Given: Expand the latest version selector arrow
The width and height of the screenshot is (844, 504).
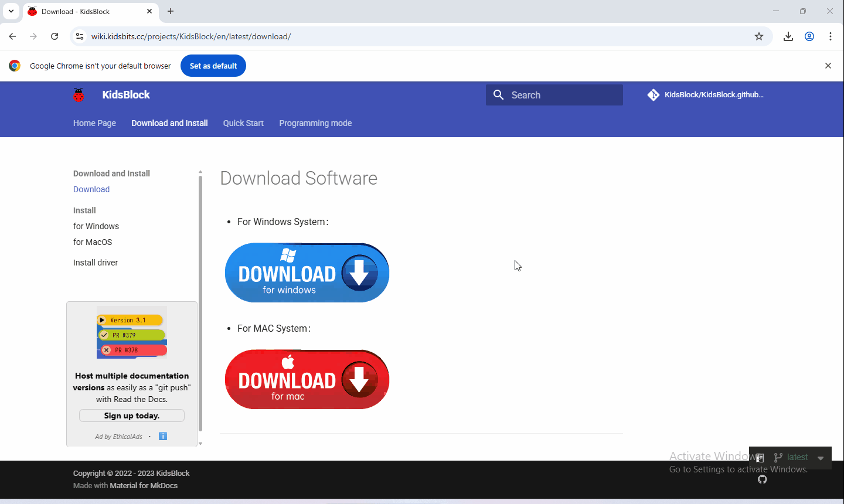Looking at the screenshot, I should click(x=821, y=458).
